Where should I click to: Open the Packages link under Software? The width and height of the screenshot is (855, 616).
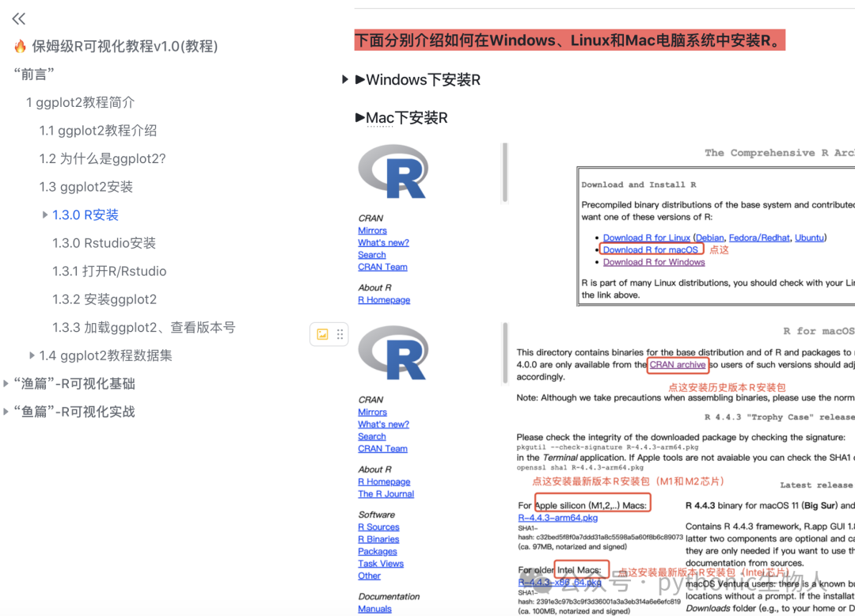tap(378, 552)
